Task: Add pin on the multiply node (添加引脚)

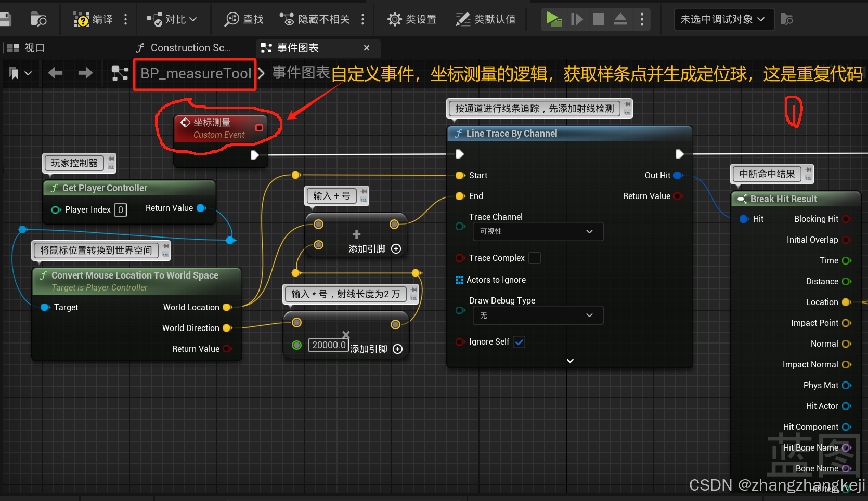Action: pos(376,349)
